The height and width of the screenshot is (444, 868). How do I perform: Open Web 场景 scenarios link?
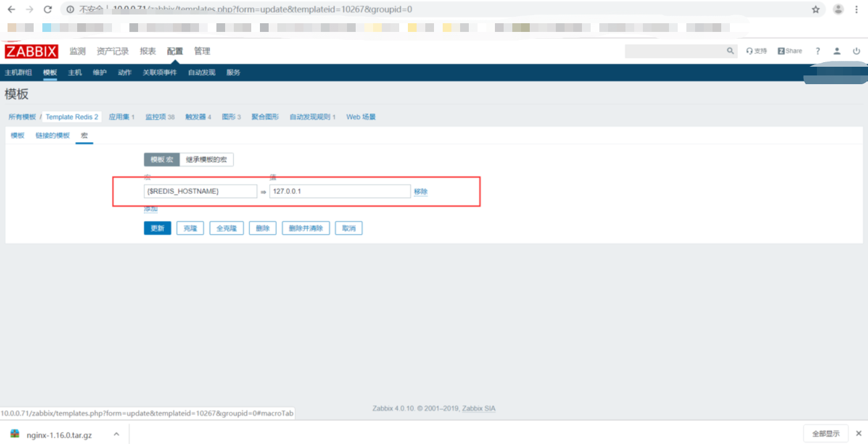point(361,117)
